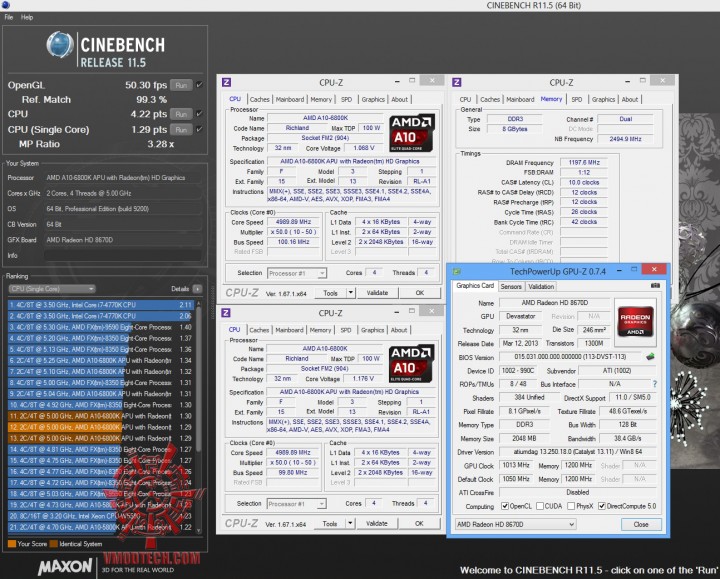
Task: Switch to the Sensors tab in GPU-Z
Action: point(511,287)
